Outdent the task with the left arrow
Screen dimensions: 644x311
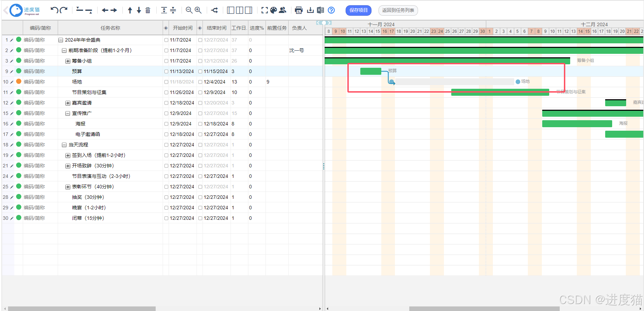(x=105, y=10)
